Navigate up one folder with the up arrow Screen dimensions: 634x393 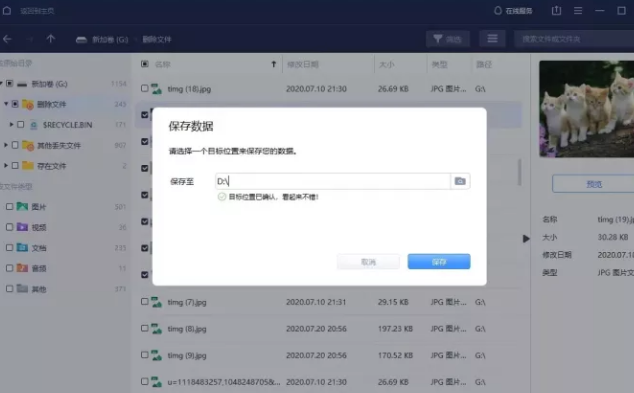tap(51, 39)
